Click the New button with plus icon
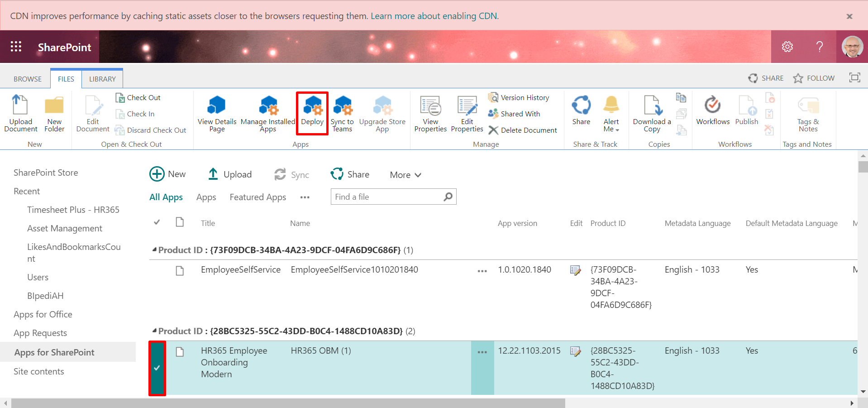Image resolution: width=868 pixels, height=408 pixels. 167,174
